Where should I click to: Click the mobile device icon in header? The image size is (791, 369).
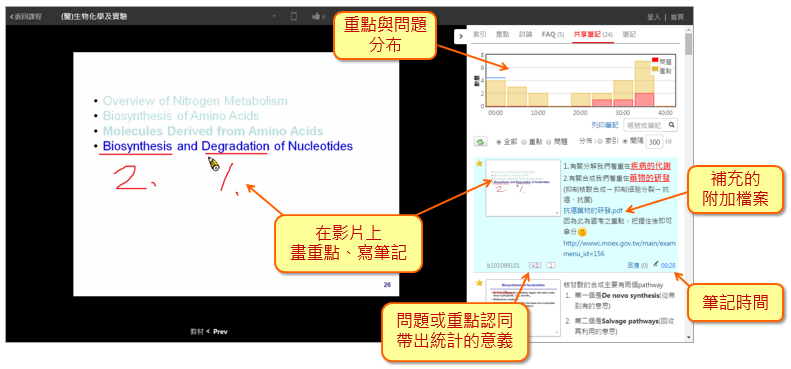[x=294, y=17]
